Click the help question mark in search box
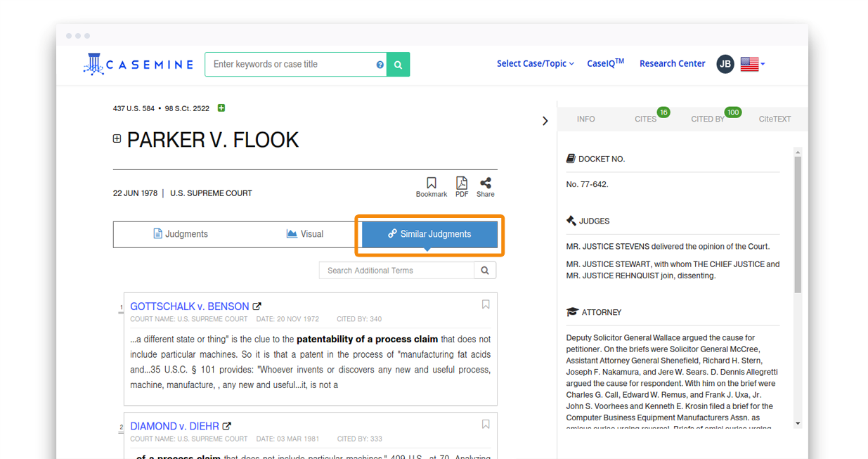The height and width of the screenshot is (459, 868). 380,65
